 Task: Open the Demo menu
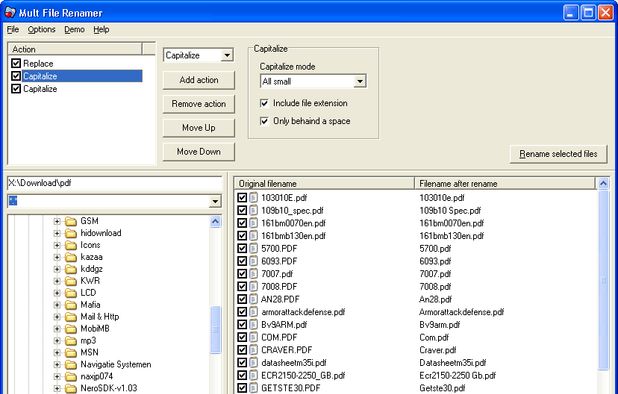74,30
